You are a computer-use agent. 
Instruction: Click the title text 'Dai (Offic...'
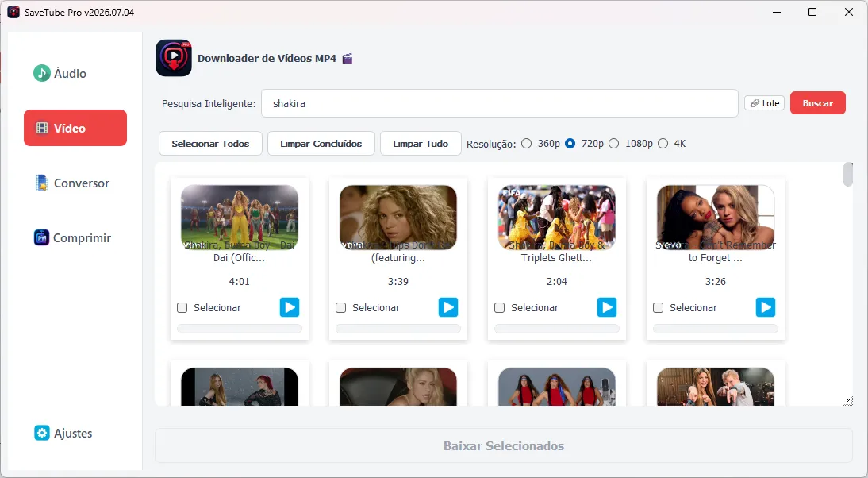point(239,257)
